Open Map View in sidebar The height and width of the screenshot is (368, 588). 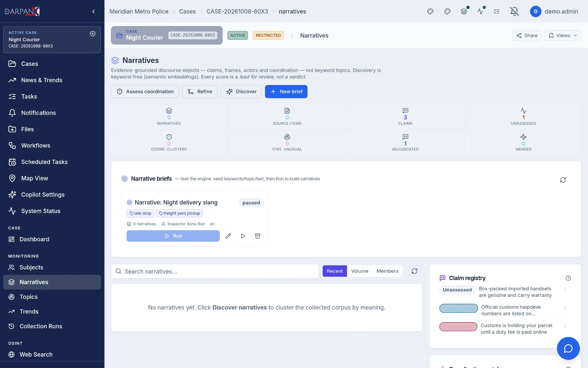click(x=52, y=178)
